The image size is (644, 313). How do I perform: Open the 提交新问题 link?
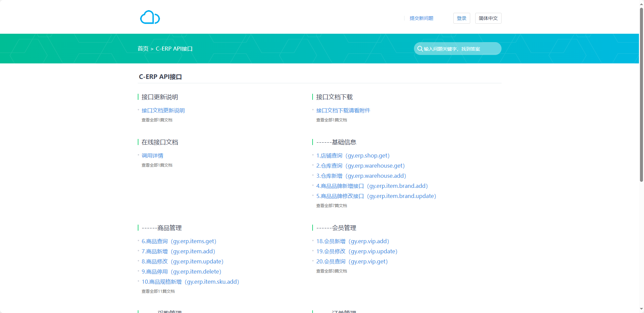421,18
